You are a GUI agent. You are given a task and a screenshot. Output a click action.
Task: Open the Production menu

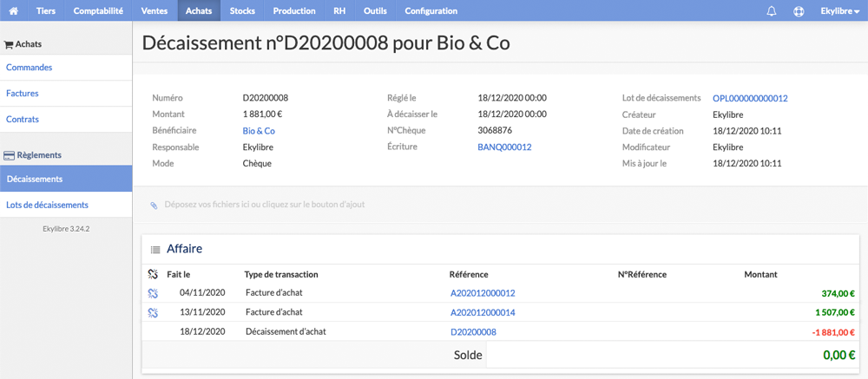click(x=294, y=10)
